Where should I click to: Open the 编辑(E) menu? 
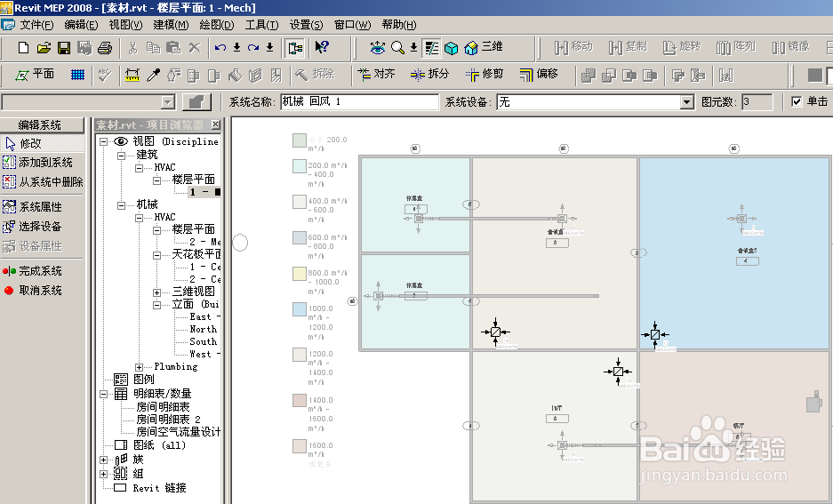click(x=81, y=25)
